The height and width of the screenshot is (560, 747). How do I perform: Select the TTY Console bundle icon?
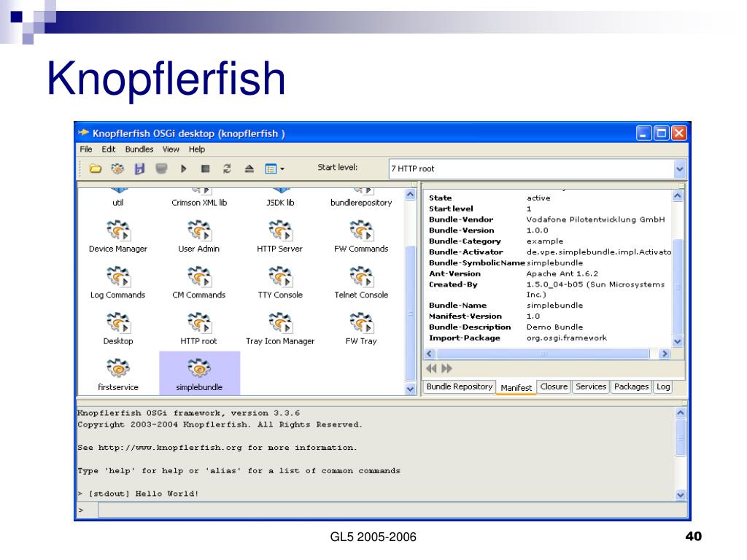[280, 276]
